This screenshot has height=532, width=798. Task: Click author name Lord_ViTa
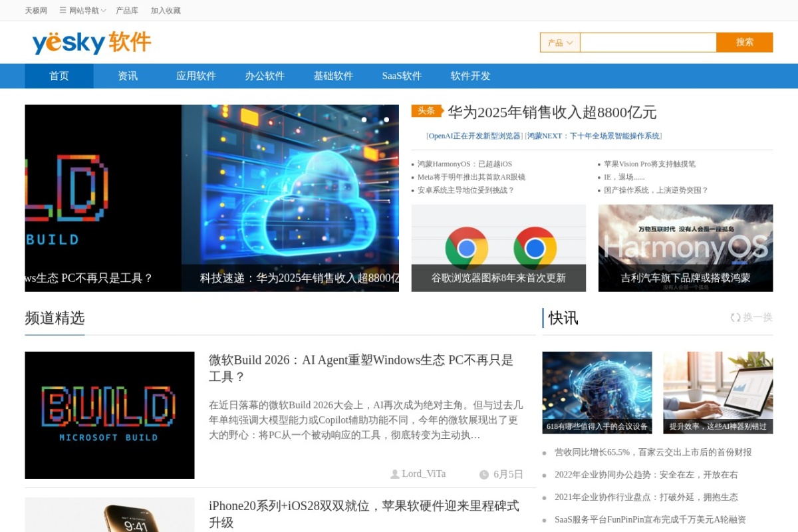(424, 474)
